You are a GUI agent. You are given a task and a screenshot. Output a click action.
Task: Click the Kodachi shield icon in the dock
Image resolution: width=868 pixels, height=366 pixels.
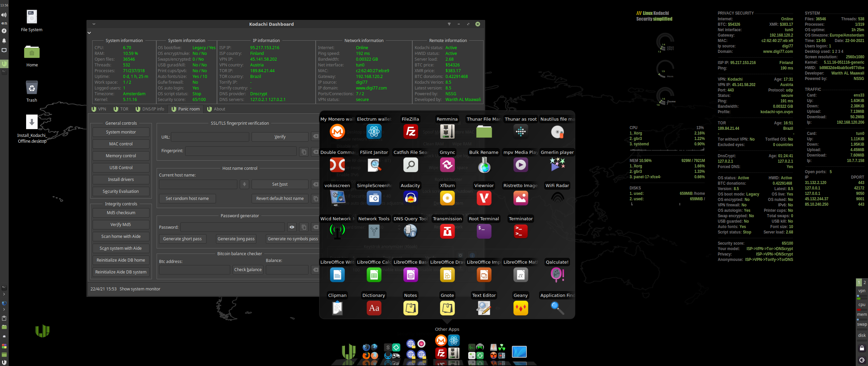[348, 351]
